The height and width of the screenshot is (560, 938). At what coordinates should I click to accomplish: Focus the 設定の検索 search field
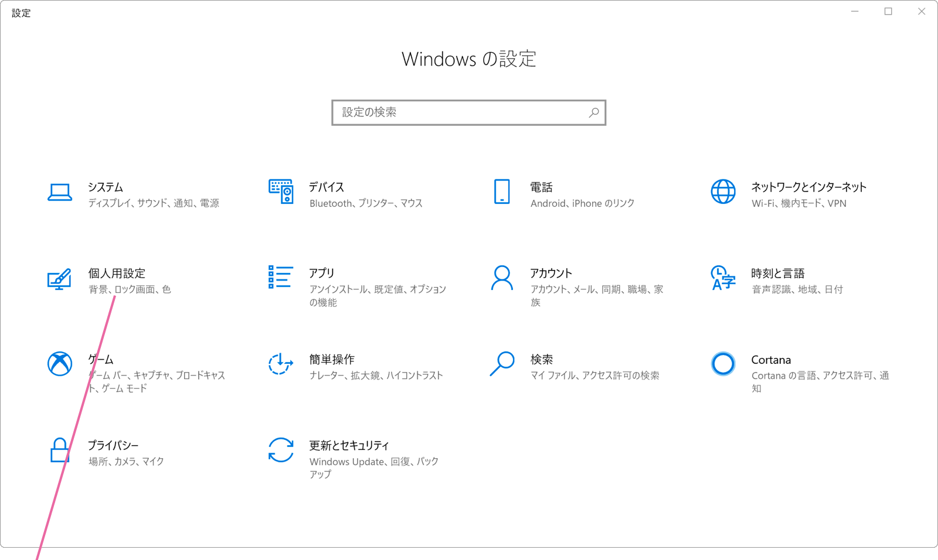click(x=468, y=112)
